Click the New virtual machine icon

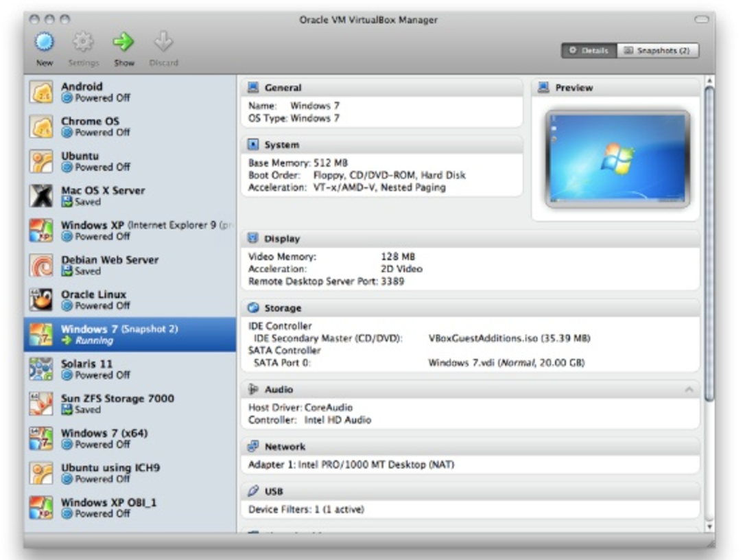pos(44,43)
